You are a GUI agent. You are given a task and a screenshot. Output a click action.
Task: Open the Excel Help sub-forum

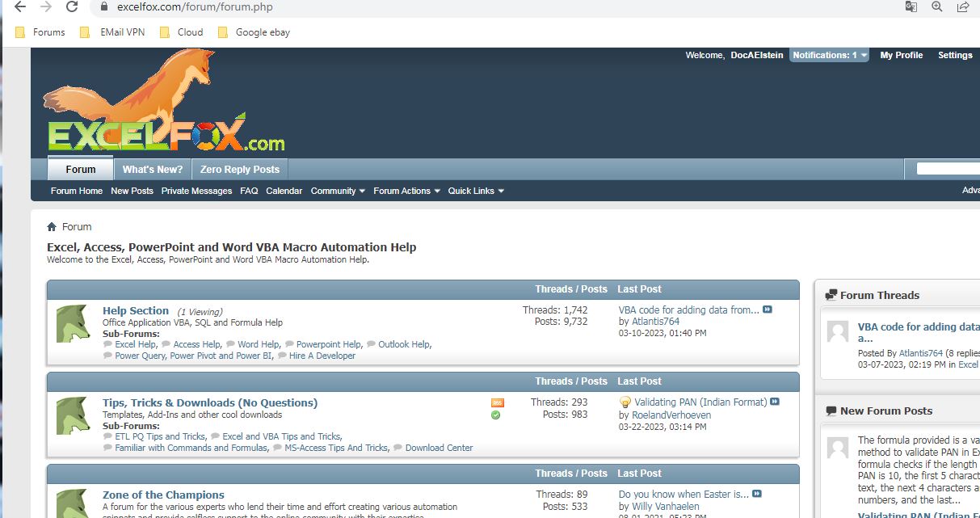tap(136, 344)
